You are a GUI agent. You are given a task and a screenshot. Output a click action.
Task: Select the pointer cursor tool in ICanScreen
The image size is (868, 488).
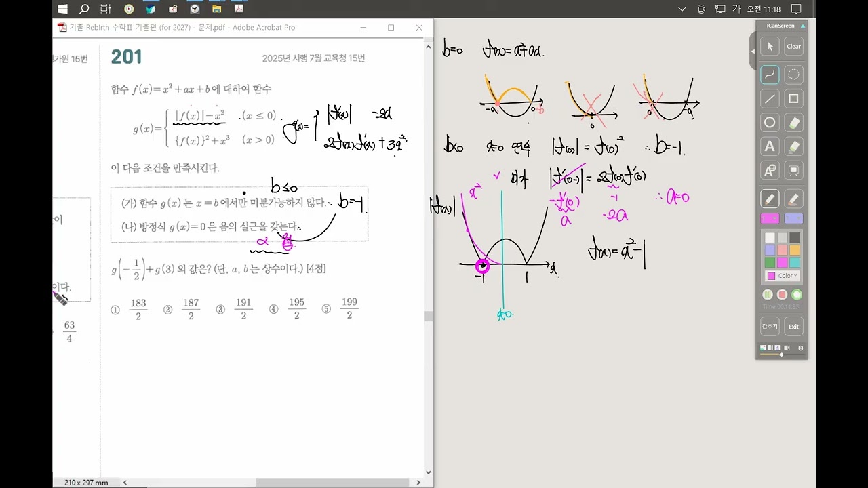769,47
